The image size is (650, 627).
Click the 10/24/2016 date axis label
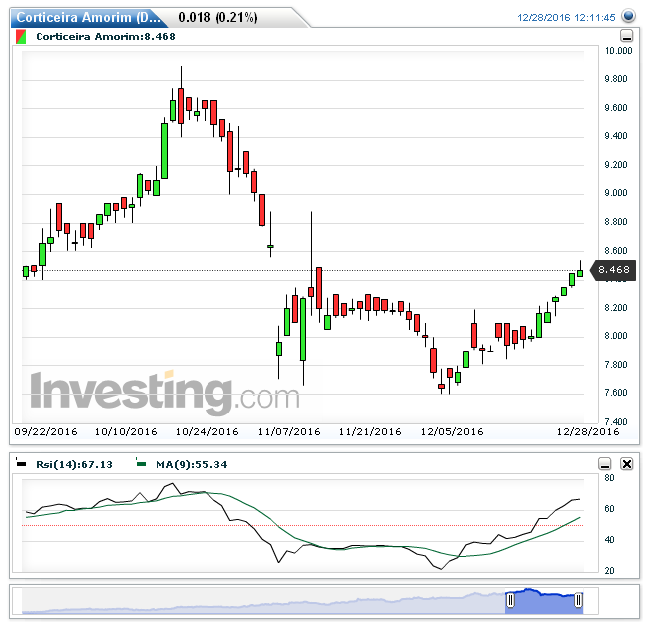207,431
